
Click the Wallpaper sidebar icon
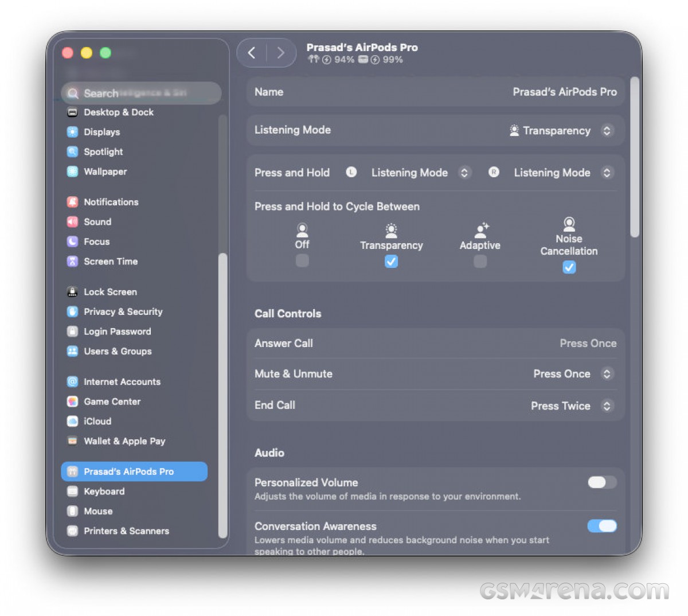tap(72, 171)
